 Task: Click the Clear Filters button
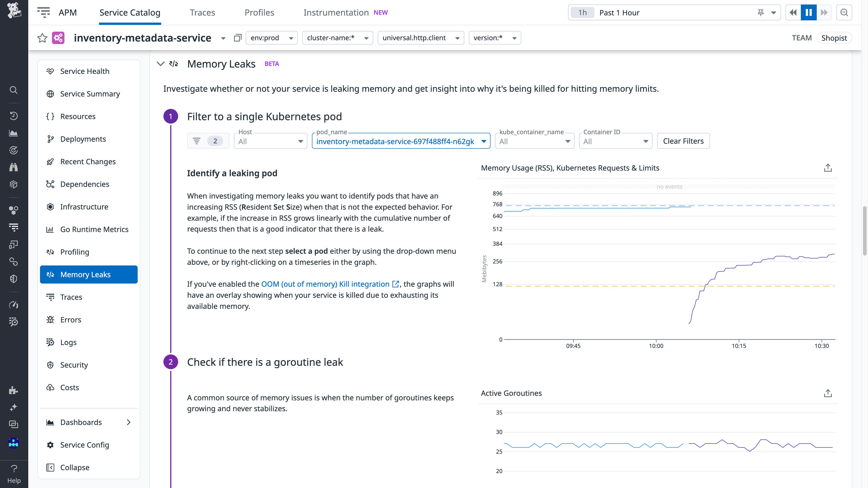(683, 141)
